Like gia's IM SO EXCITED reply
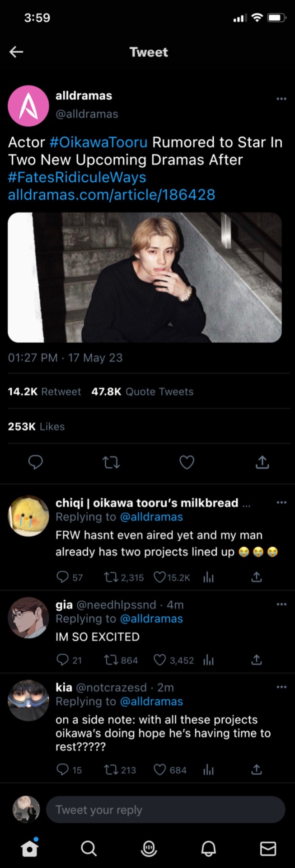This screenshot has width=295, height=868. (160, 660)
